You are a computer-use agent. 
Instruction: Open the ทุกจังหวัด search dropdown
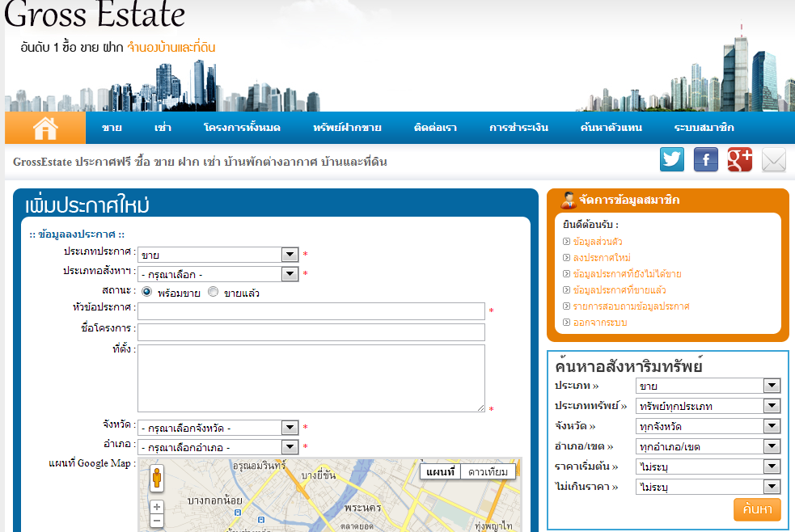pyautogui.click(x=708, y=426)
